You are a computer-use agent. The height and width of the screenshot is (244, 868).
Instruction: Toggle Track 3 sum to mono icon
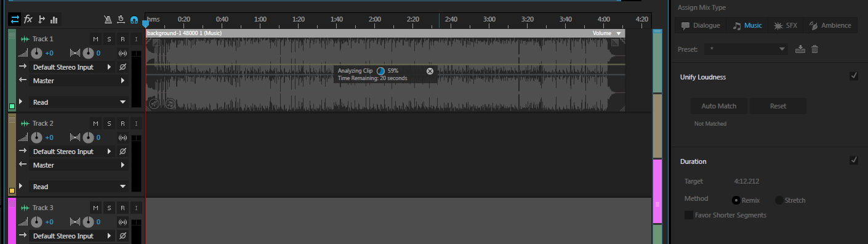pyautogui.click(x=123, y=222)
